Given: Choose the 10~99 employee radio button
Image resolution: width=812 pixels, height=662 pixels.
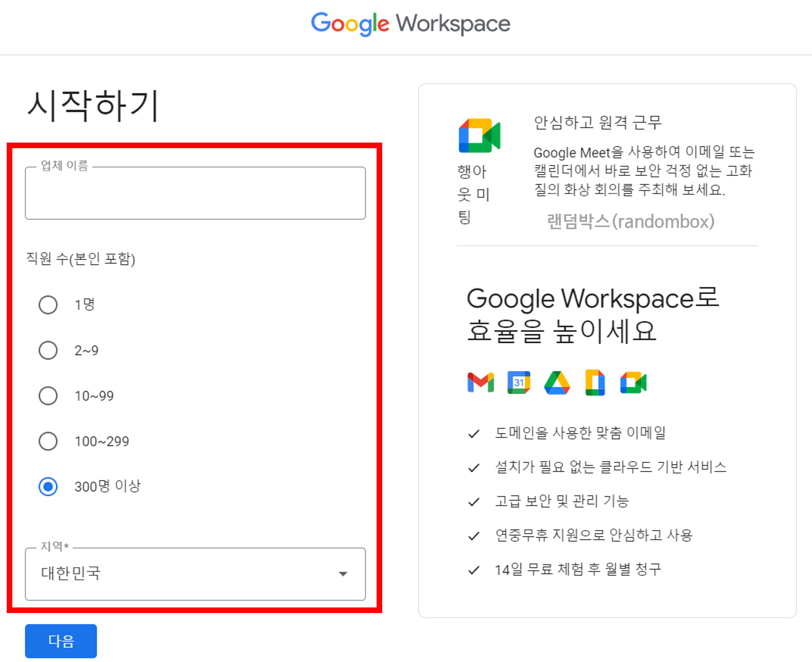Looking at the screenshot, I should click(48, 396).
